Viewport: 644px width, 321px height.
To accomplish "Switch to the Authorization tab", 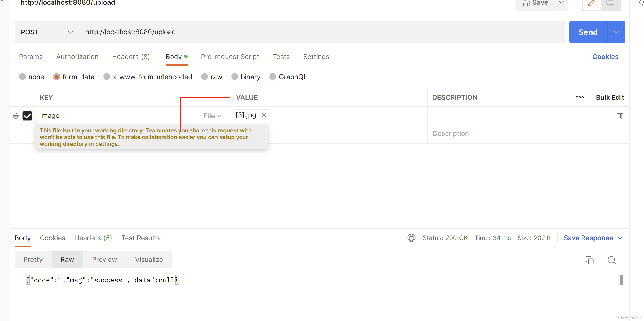I will point(77,57).
